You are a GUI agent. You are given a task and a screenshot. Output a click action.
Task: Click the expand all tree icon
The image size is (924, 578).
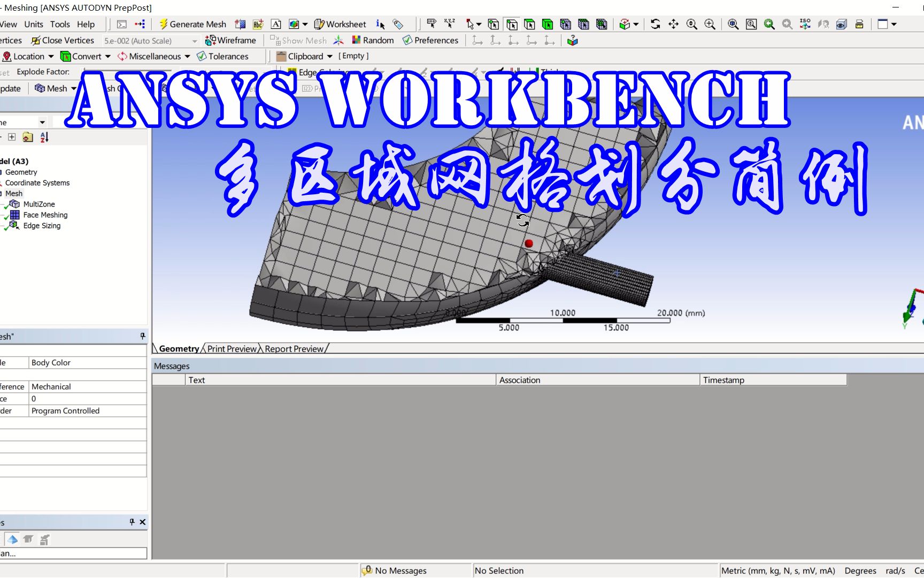click(x=12, y=137)
